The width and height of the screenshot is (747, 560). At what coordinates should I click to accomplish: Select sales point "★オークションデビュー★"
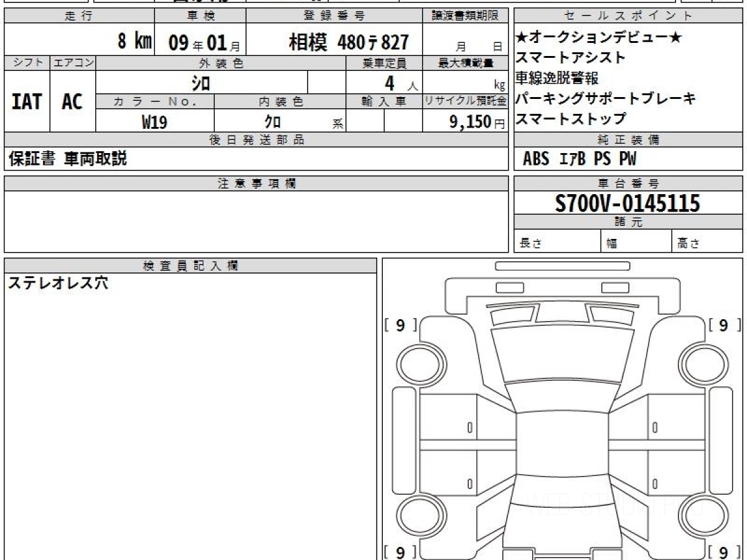599,38
